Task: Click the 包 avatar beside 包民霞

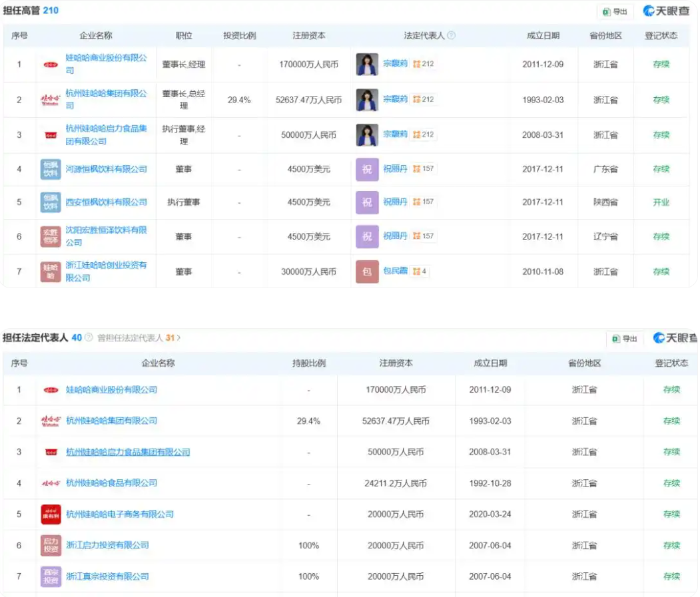Action: 367,272
